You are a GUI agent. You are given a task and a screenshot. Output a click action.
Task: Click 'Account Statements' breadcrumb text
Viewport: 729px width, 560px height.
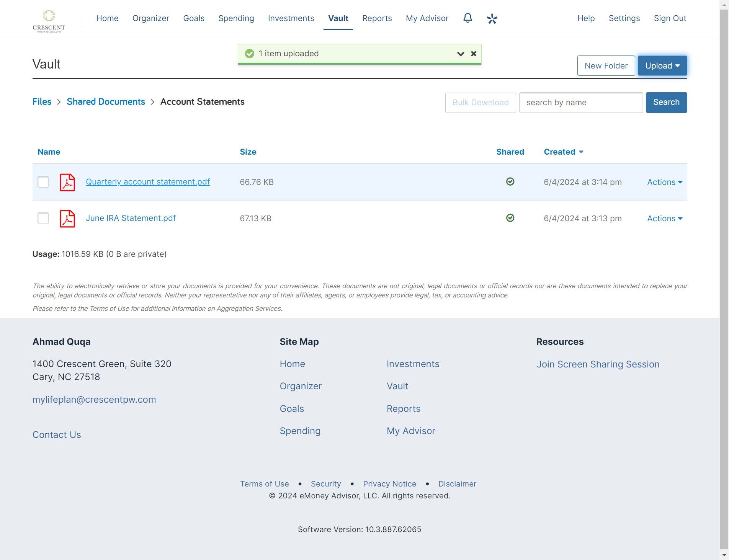[x=202, y=102]
